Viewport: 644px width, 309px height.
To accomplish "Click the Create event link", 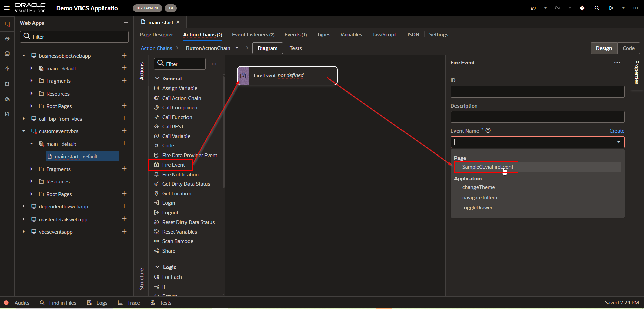I will (x=617, y=131).
